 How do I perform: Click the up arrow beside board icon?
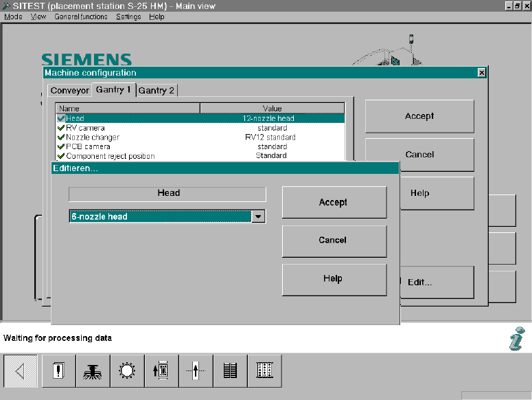161,372
